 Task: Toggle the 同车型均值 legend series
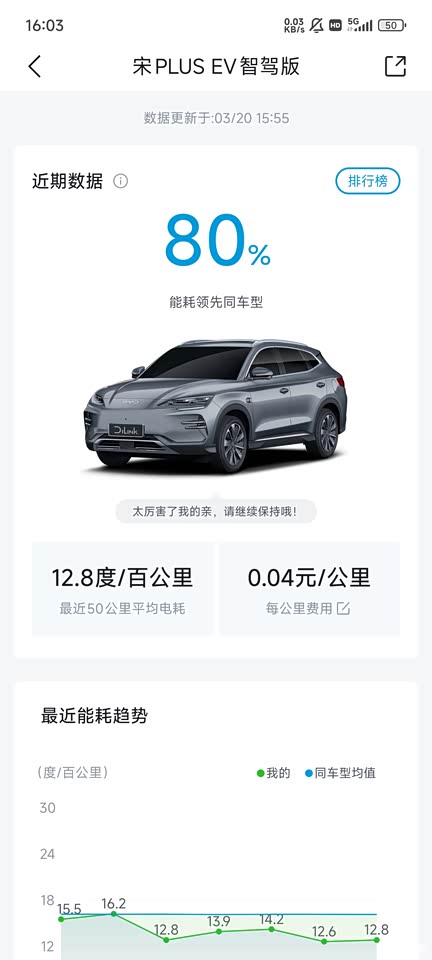coord(341,773)
